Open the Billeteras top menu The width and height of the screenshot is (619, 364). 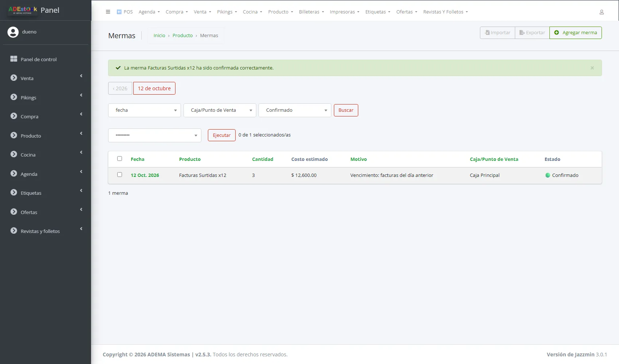311,12
